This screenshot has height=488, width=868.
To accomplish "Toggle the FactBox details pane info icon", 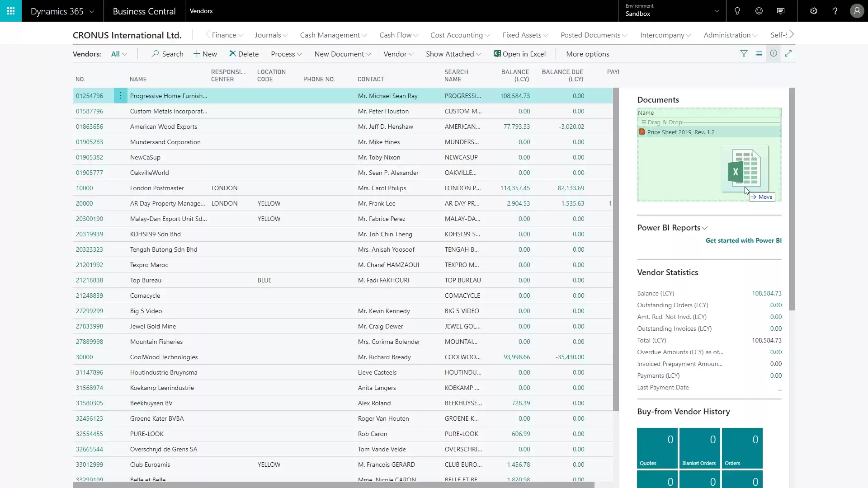I will pyautogui.click(x=774, y=53).
